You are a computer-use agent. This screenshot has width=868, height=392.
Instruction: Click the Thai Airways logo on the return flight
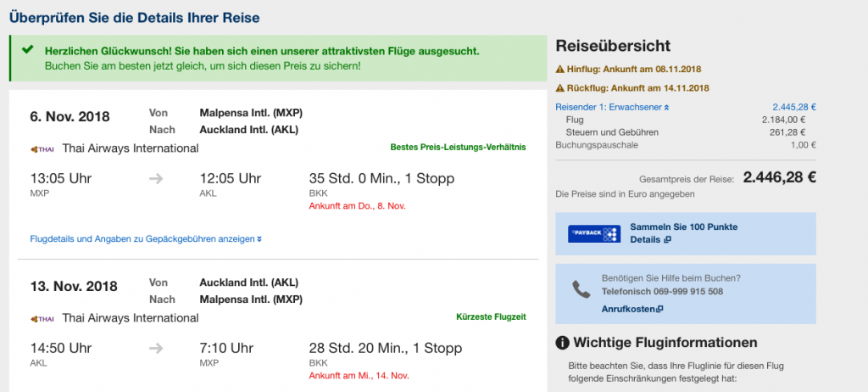pyautogui.click(x=41, y=318)
